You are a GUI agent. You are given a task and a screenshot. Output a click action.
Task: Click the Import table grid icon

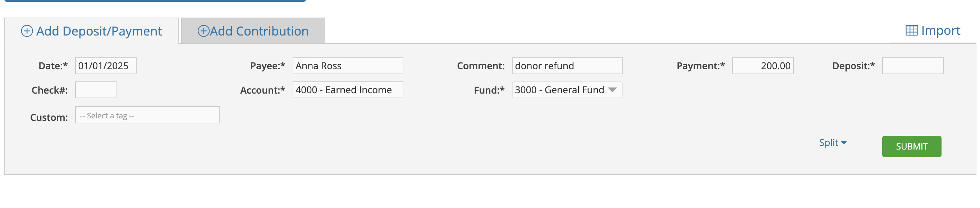pos(912,30)
